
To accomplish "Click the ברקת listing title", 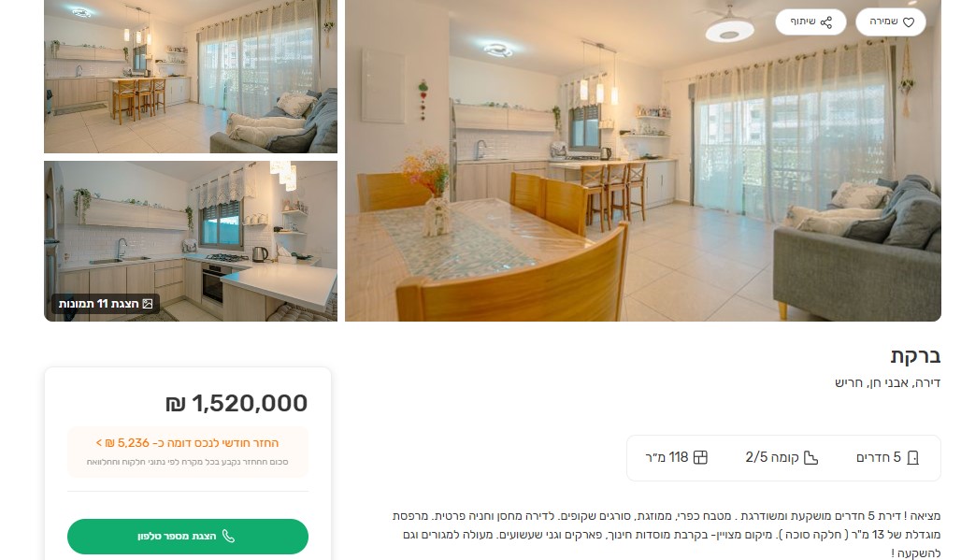I will pyautogui.click(x=915, y=356).
